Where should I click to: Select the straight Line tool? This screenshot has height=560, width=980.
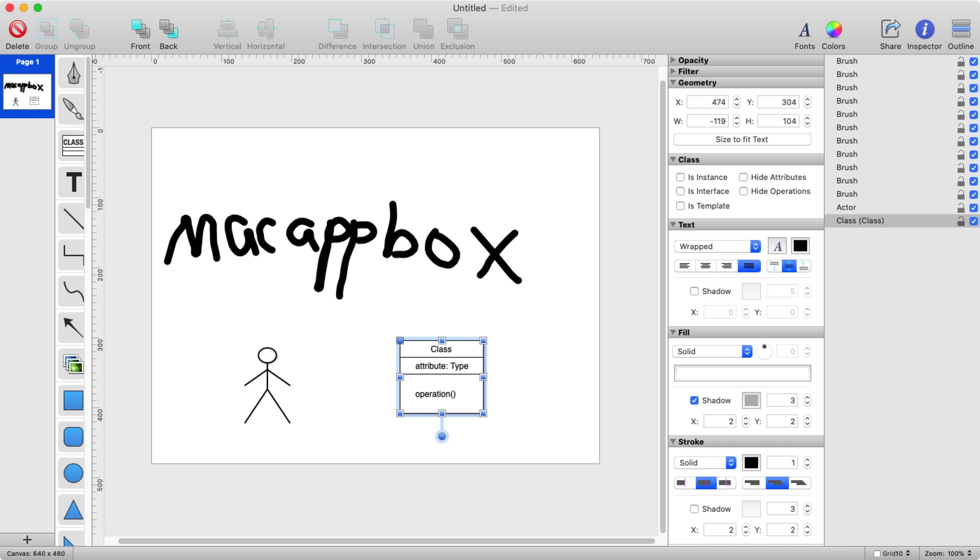[72, 218]
